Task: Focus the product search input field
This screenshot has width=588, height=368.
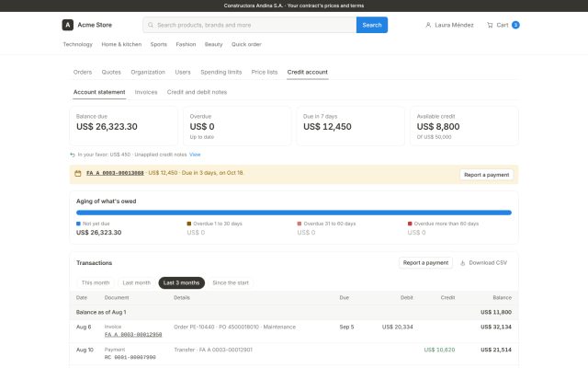Action: pos(250,25)
